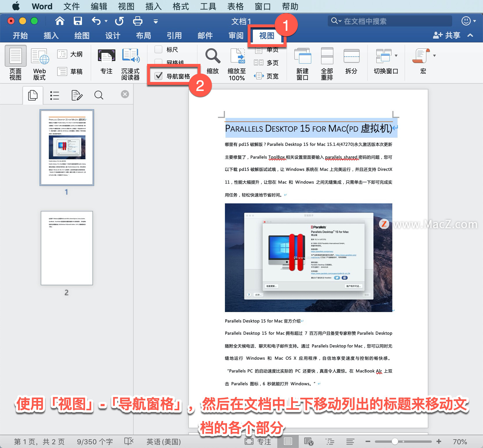The image size is (483, 448).
Task: Save the document with floppy icon
Action: [78, 21]
